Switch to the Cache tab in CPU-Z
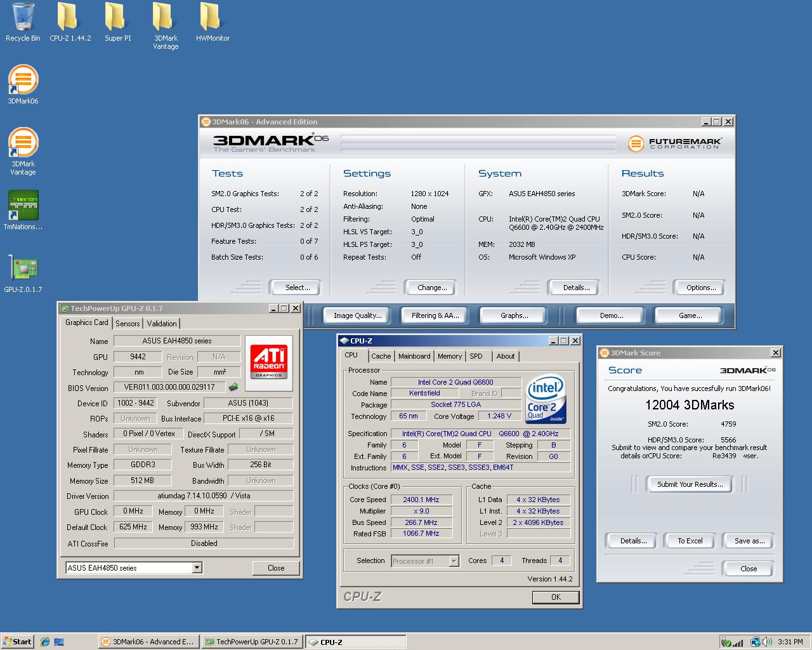Screen dimensions: 812x650 point(381,356)
